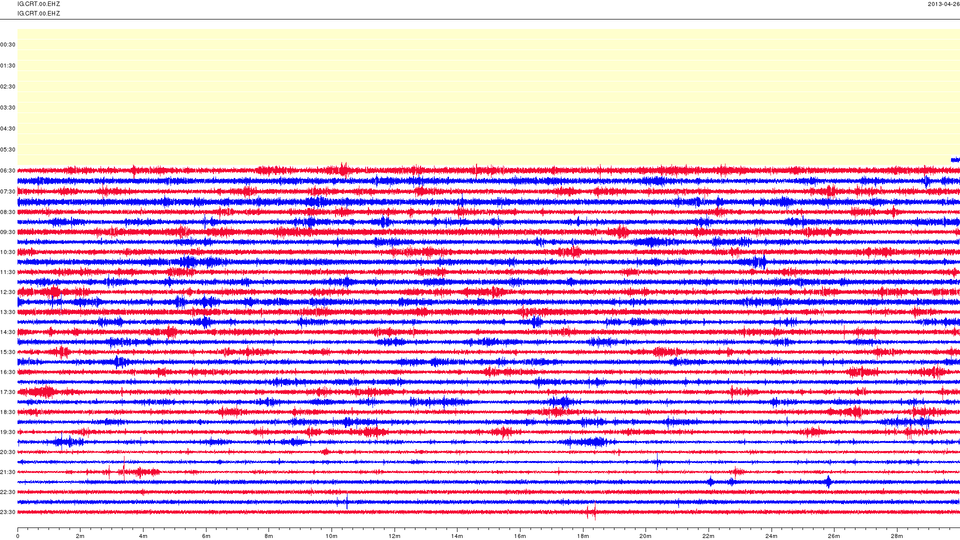Select the 17:30 time row label
The image size is (960, 540).
8,392
